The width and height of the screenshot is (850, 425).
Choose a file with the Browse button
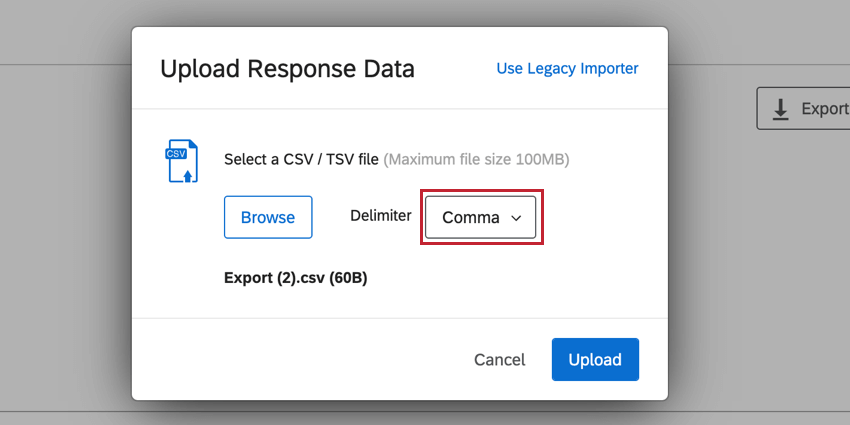pos(268,217)
